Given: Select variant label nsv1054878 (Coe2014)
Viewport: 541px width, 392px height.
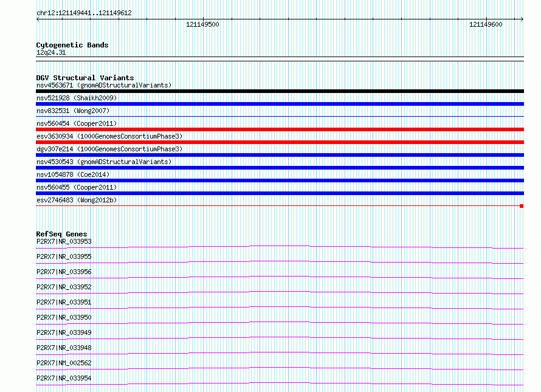Looking at the screenshot, I should [73, 174].
